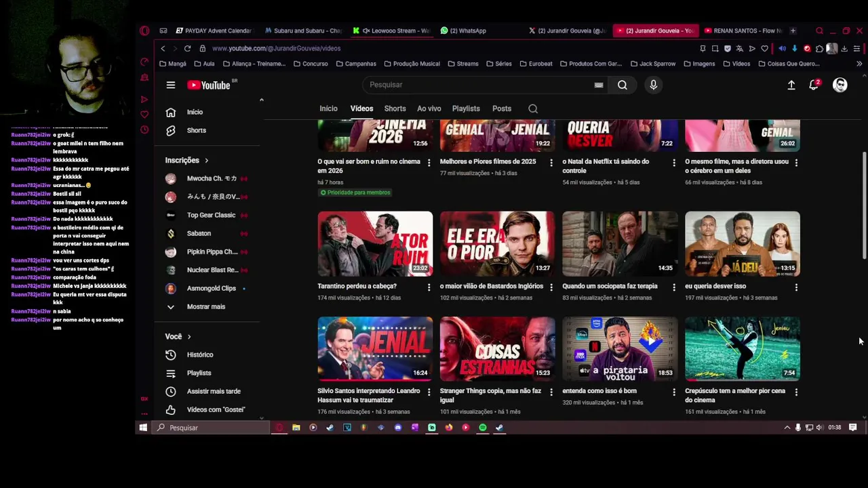Open the Spotify icon on the taskbar
The height and width of the screenshot is (488, 868).
coord(482,428)
